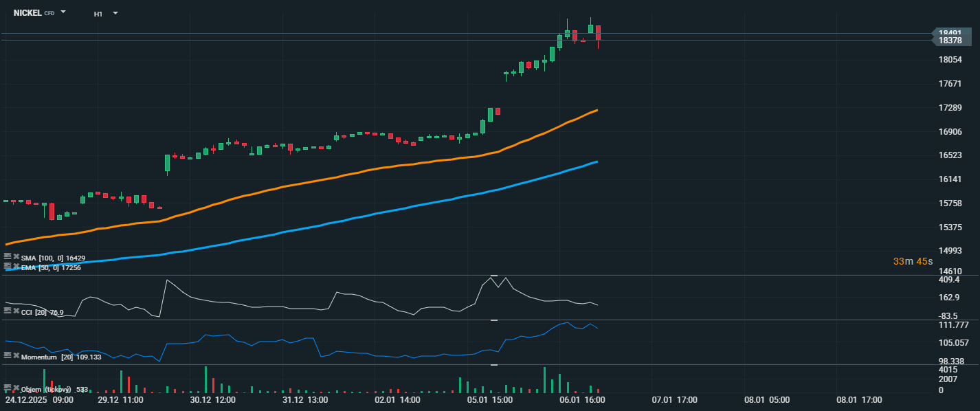Remove the SMA indicator with its X
Image resolution: width=980 pixels, height=411 pixels.
click(16, 256)
